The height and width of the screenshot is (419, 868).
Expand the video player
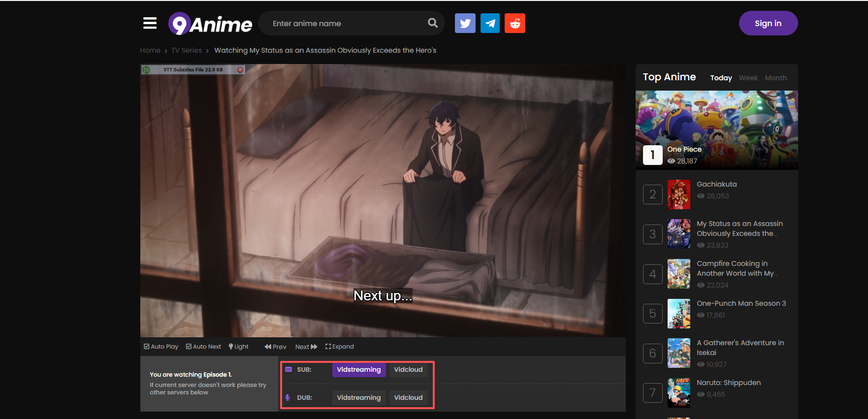tap(339, 347)
